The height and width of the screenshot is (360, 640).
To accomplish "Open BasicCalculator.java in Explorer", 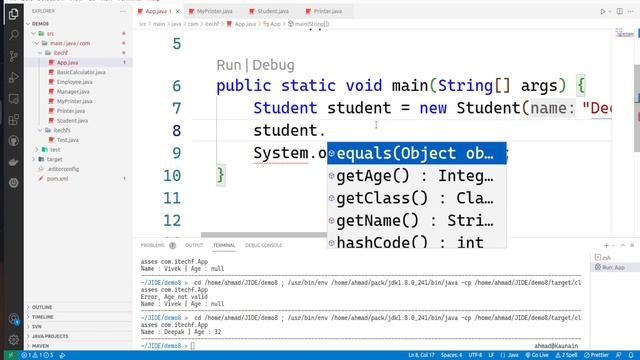I will pos(81,72).
